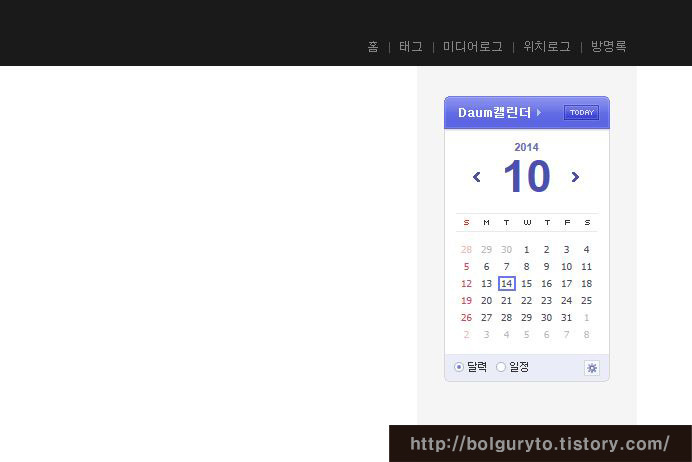
Task: Select the 달력 radio button
Action: (459, 367)
